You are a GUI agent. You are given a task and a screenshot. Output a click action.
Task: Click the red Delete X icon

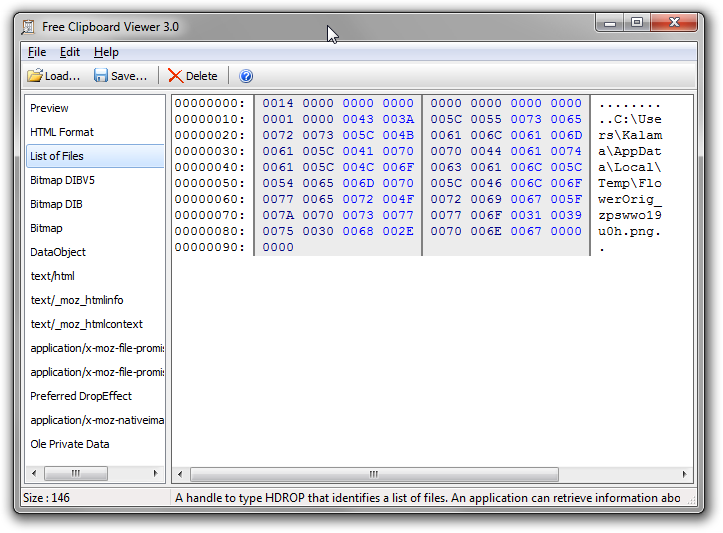(x=176, y=76)
